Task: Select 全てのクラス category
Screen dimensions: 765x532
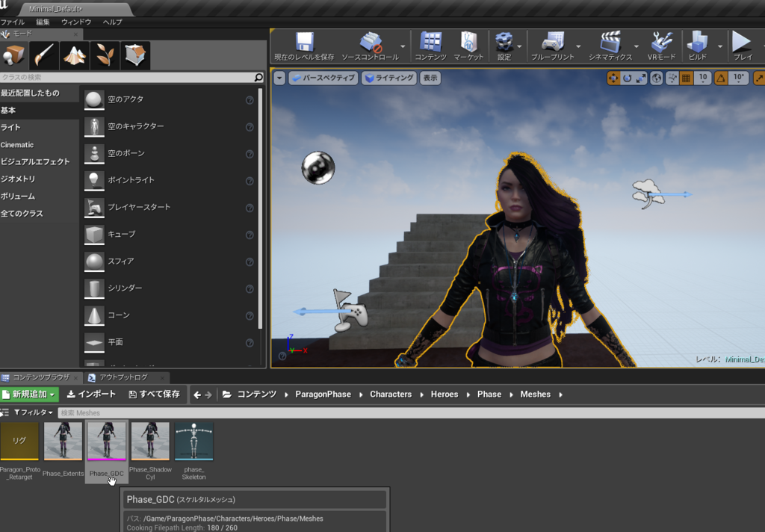Action: [22, 213]
